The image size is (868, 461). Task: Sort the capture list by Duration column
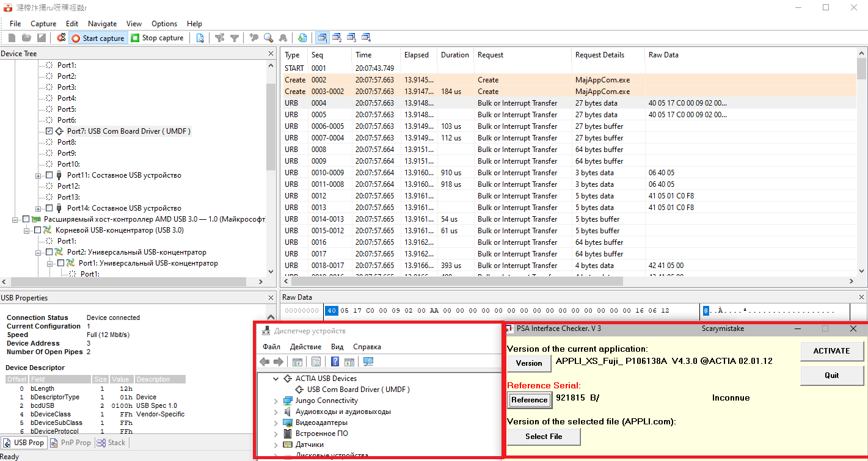(456, 55)
